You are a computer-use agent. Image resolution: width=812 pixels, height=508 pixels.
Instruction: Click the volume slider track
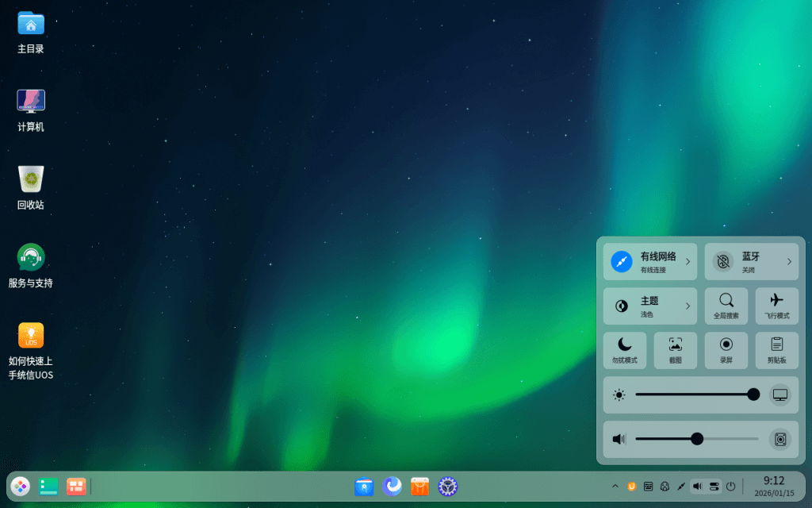pyautogui.click(x=697, y=439)
